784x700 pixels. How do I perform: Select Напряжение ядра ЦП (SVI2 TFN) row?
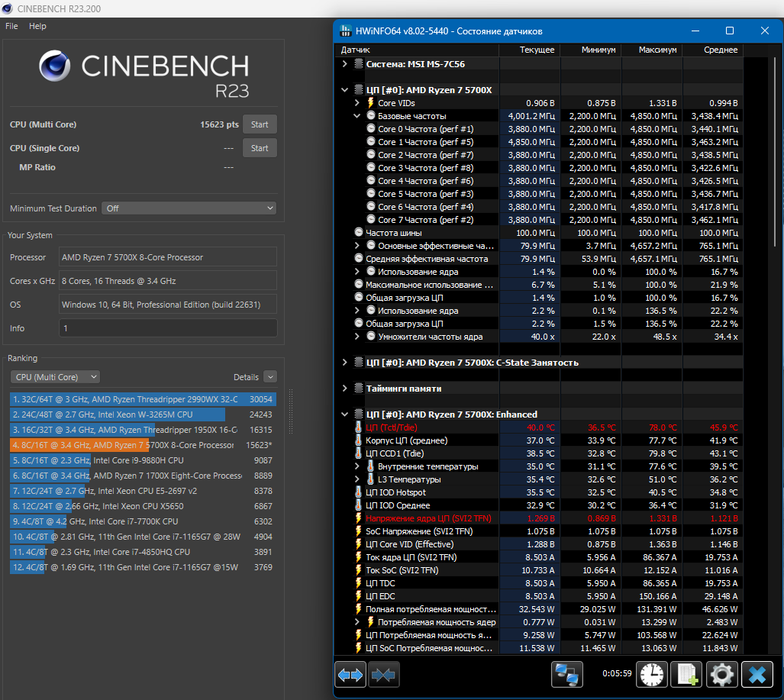coord(539,518)
